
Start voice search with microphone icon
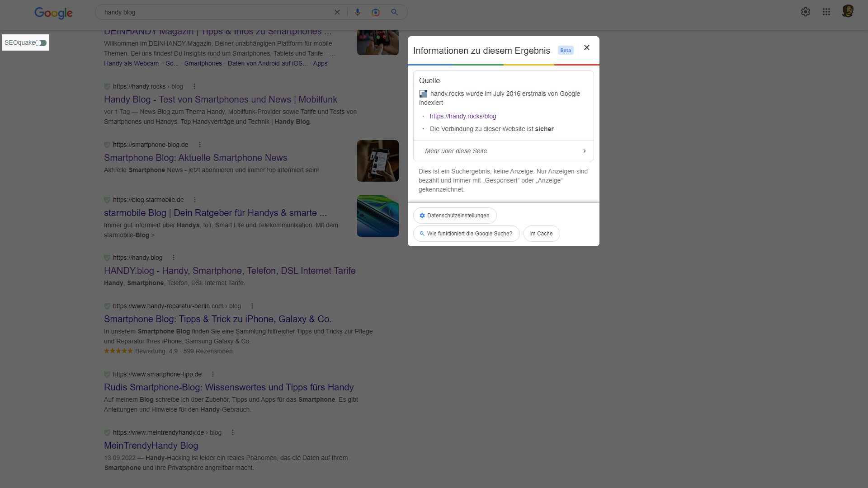[x=358, y=12]
